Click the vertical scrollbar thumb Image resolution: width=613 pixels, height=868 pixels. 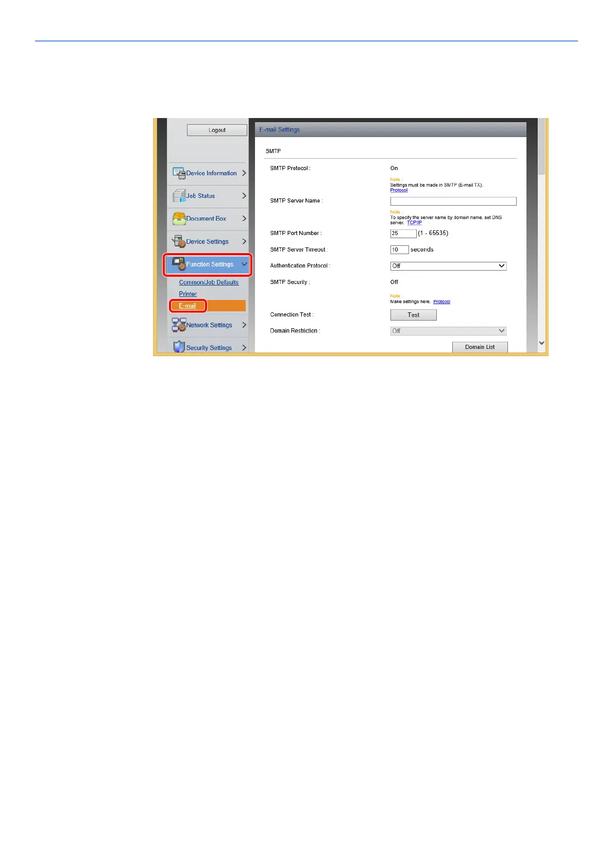pos(541,147)
